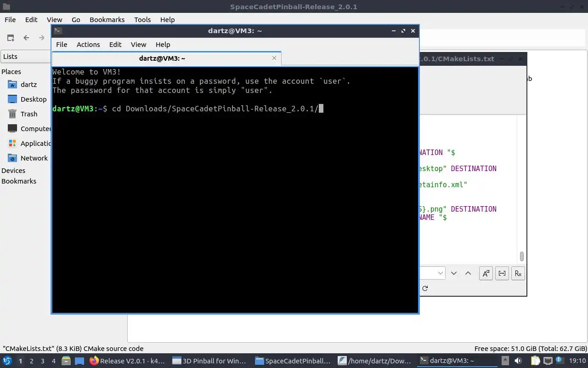588x368 pixels.
Task: Go forward using the file manager forward arrow
Action: point(42,38)
